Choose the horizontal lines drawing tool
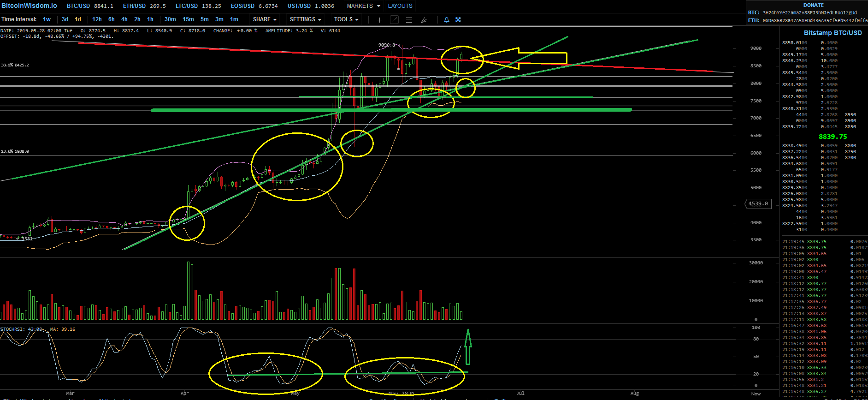 click(409, 20)
